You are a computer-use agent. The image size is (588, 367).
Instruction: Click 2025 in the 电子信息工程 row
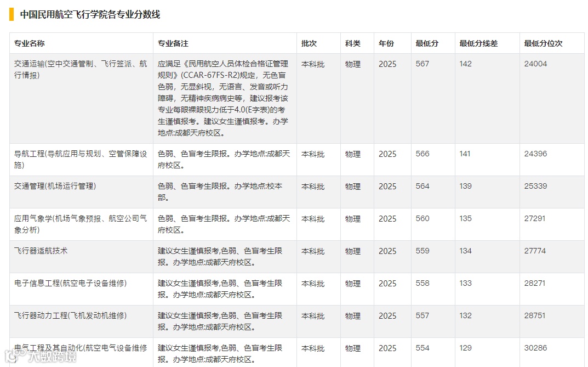387,284
